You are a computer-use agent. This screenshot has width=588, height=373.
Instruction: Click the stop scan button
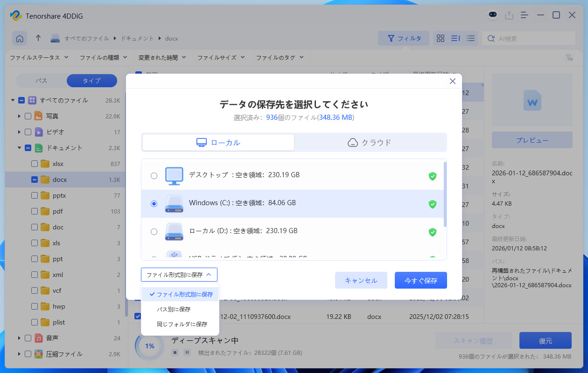pos(175,352)
